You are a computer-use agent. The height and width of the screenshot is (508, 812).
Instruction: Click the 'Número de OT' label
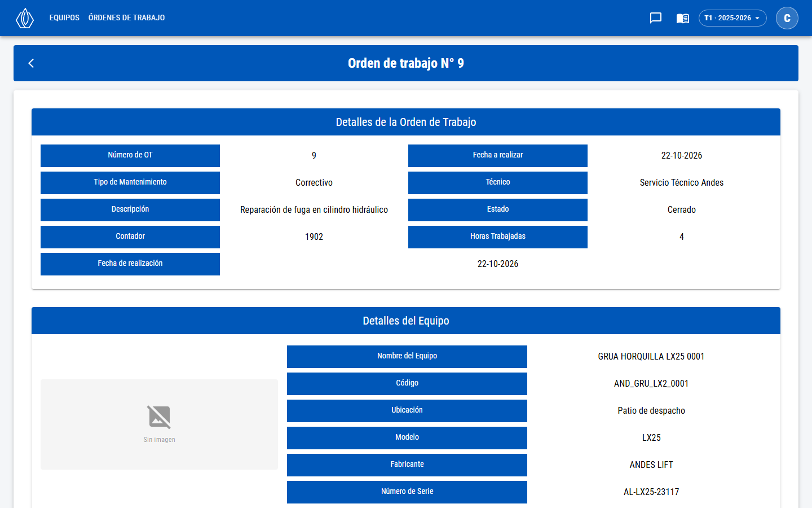tap(130, 155)
